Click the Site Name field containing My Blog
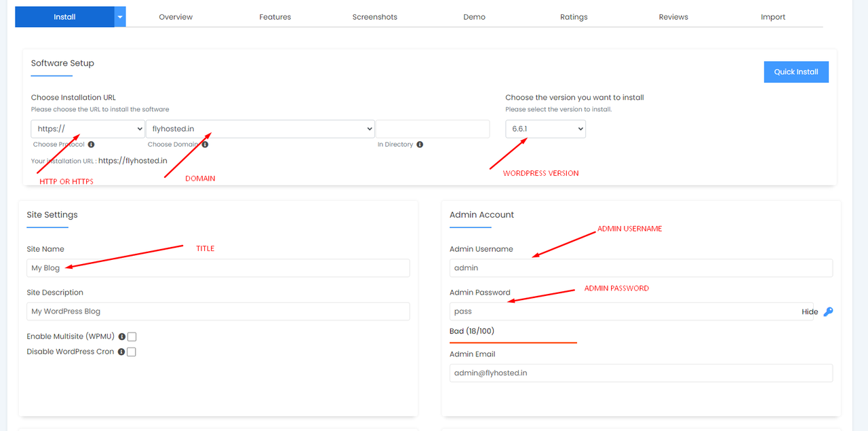The image size is (868, 431). click(x=218, y=268)
